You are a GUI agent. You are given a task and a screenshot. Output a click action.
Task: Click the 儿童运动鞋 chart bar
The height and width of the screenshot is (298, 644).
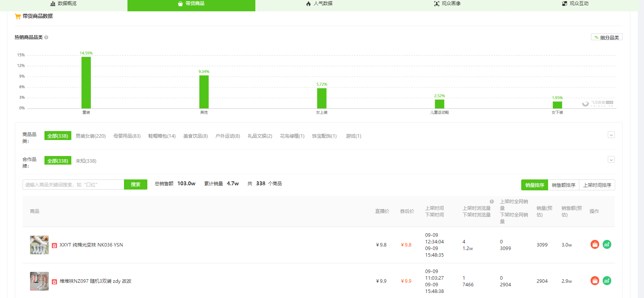[439, 104]
